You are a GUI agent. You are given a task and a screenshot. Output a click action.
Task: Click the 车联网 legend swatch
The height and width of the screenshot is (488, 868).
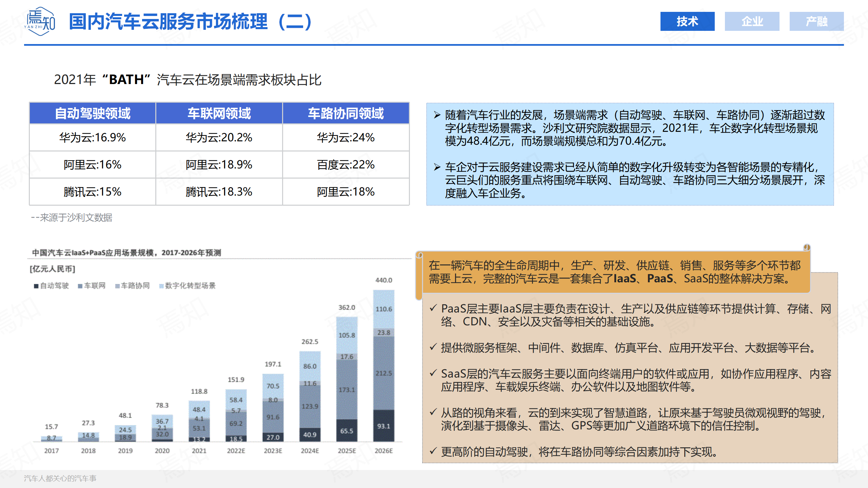[x=80, y=286]
